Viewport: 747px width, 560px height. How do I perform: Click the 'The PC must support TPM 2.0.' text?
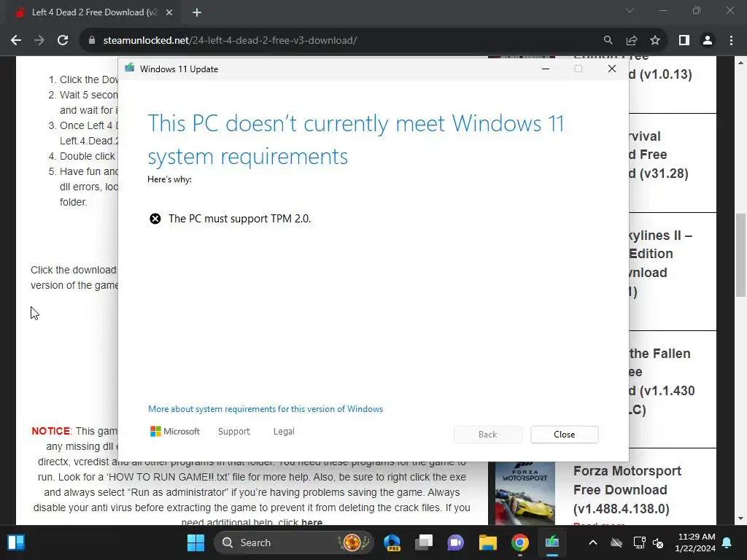point(239,219)
